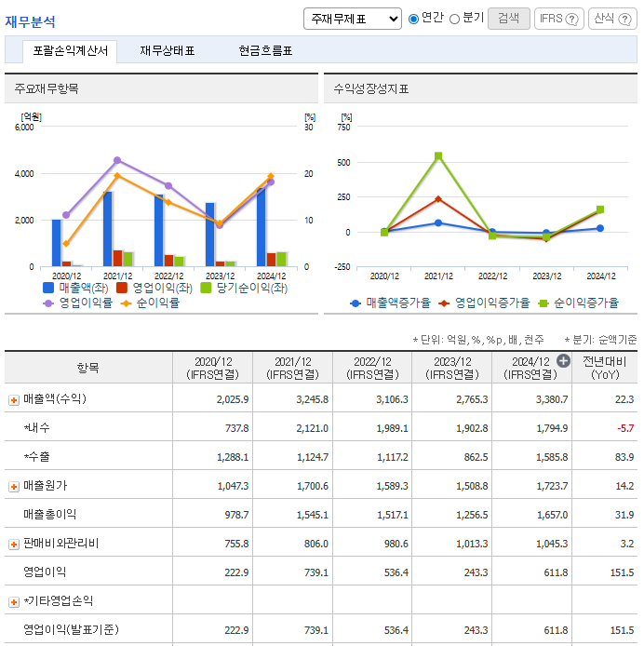Click the 83.9 수출 YoY value
This screenshot has height=646, width=644.
(624, 457)
